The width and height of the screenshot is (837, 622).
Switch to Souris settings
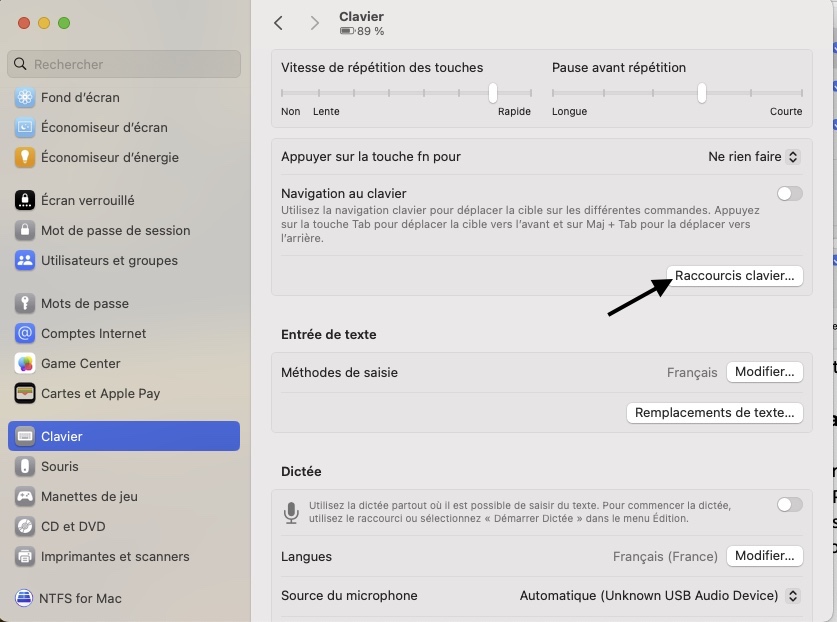[124, 466]
